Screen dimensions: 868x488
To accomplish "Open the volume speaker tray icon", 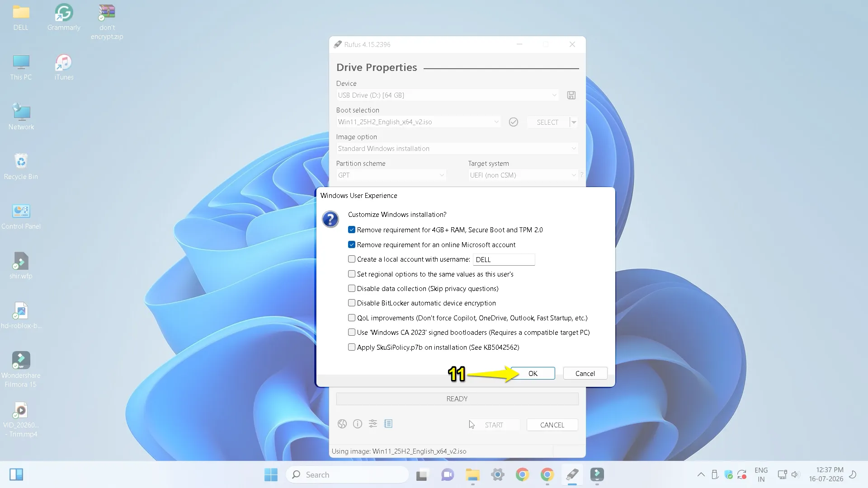I will pyautogui.click(x=795, y=474).
